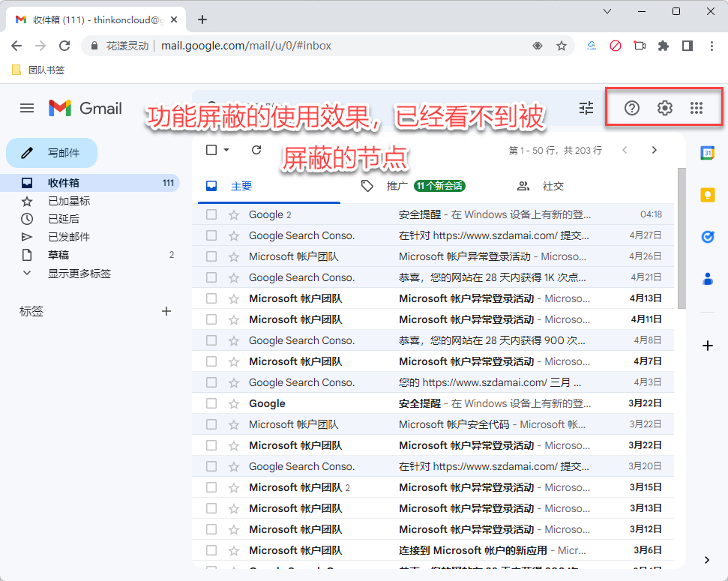Click the 11 个新会话 badge
Viewport: 728px width, 581px height.
pyautogui.click(x=439, y=186)
